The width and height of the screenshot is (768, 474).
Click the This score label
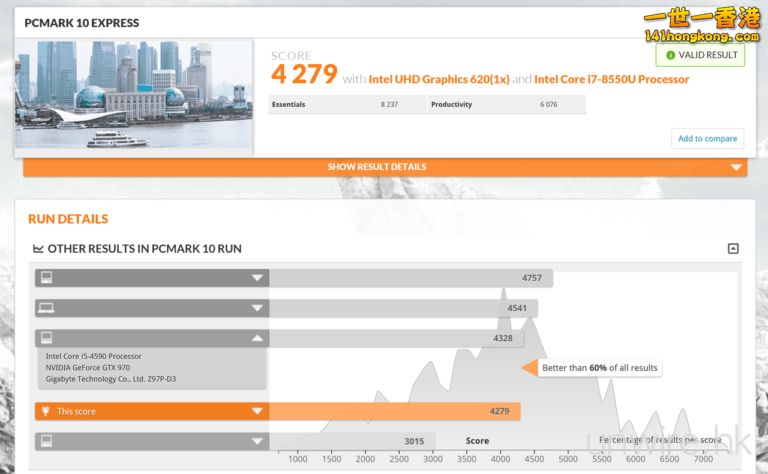click(x=76, y=411)
